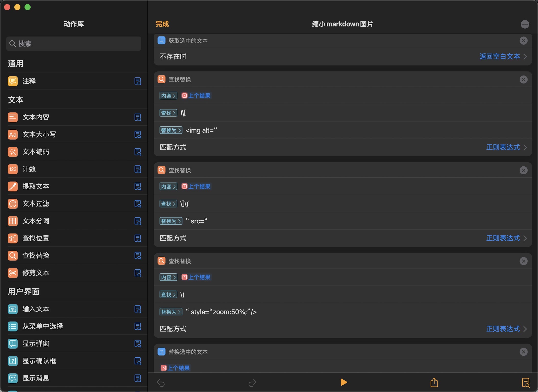538x392 pixels.
Task: Undo the last edit
Action: click(161, 383)
